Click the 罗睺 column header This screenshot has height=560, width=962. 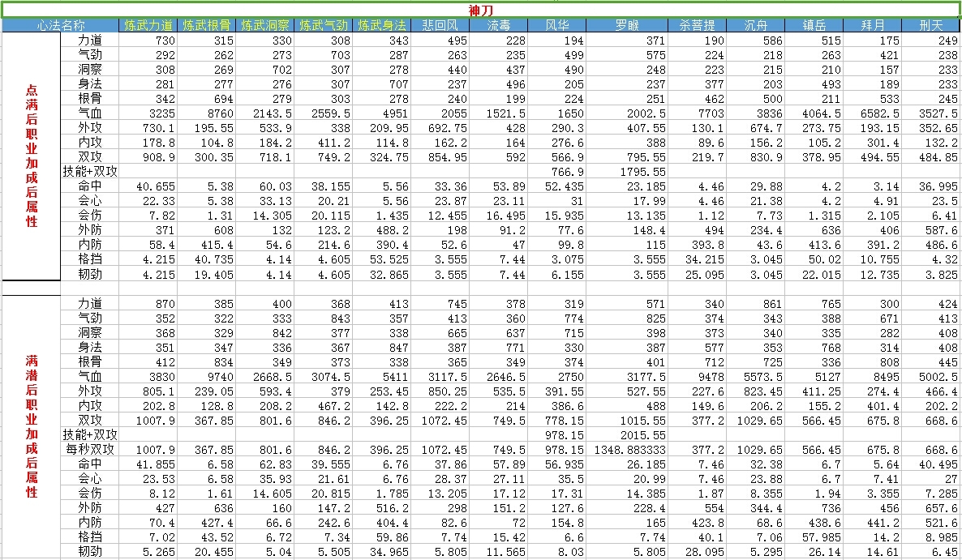tap(626, 25)
